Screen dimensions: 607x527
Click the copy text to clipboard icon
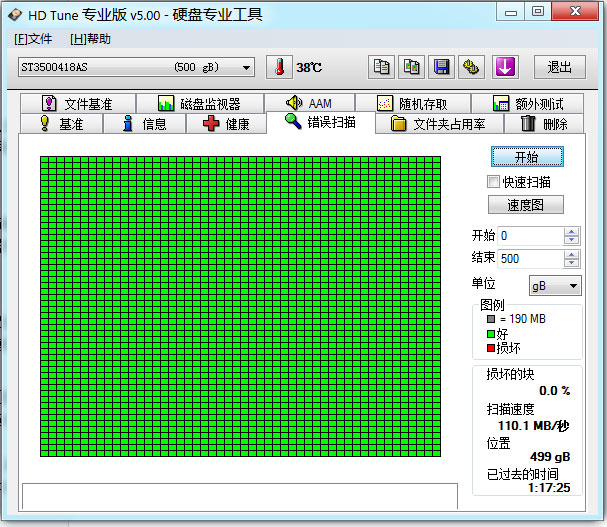tap(381, 67)
